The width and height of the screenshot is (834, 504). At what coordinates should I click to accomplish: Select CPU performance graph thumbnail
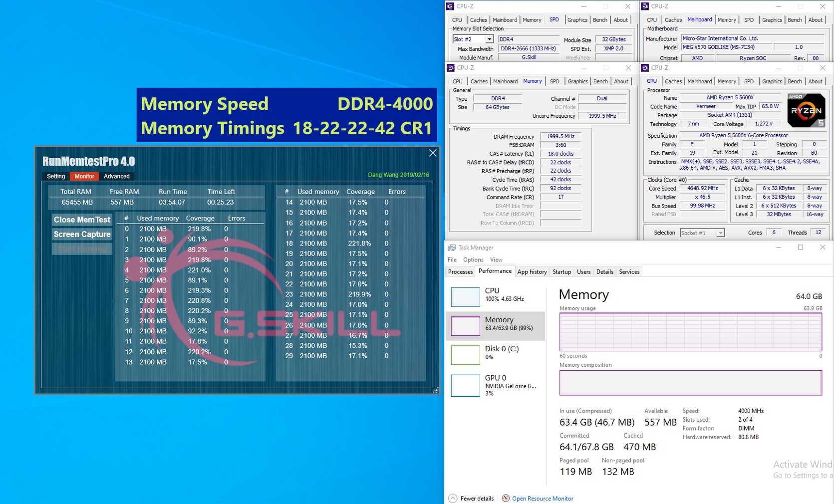[x=465, y=296]
